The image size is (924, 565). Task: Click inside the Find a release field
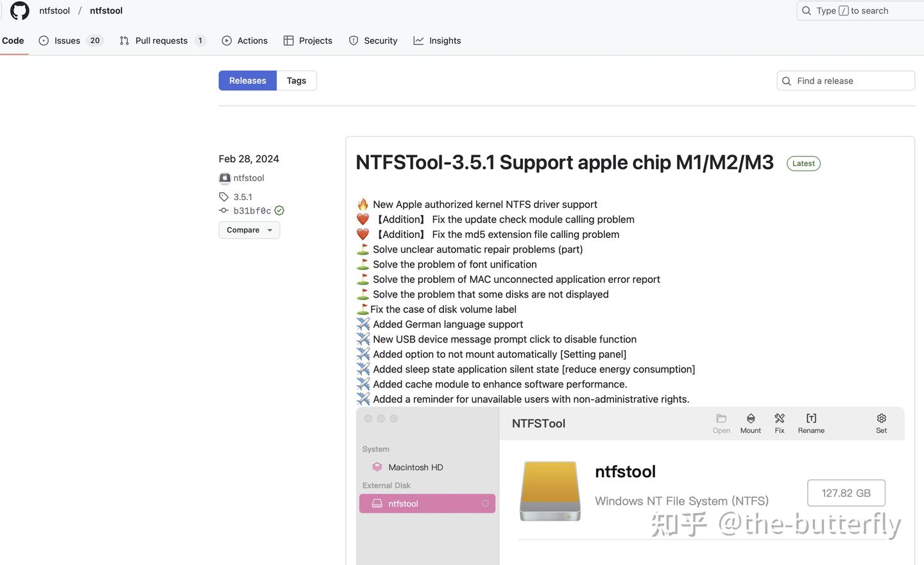coord(846,80)
